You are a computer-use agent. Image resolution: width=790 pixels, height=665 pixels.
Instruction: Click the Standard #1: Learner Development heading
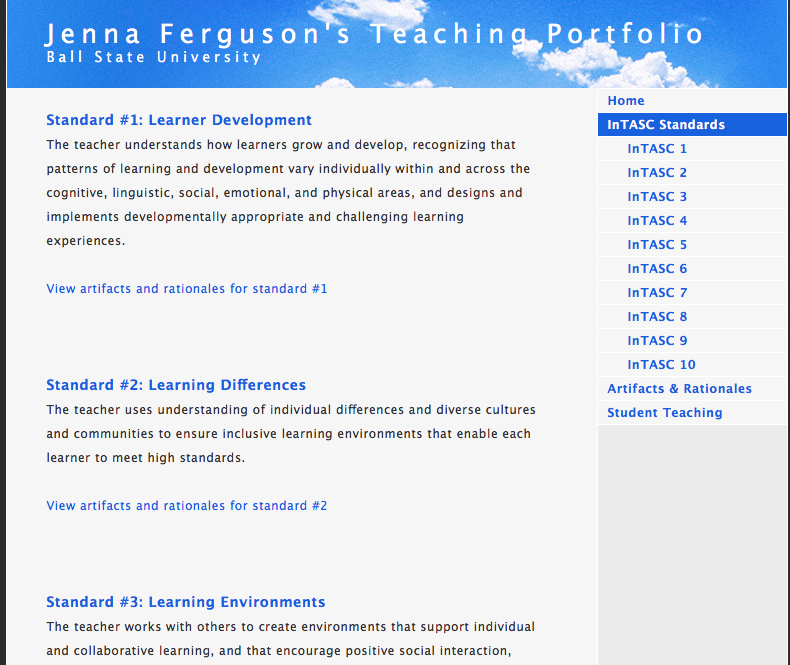click(179, 120)
